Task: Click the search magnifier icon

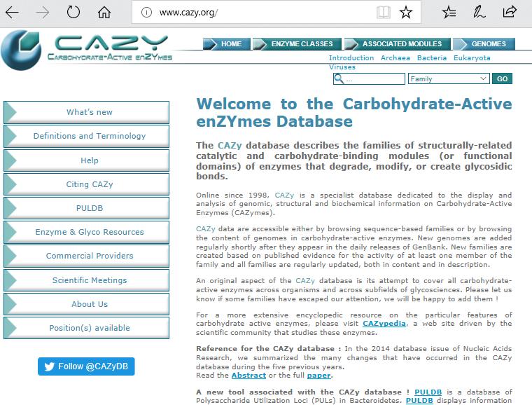Action: tap(339, 78)
